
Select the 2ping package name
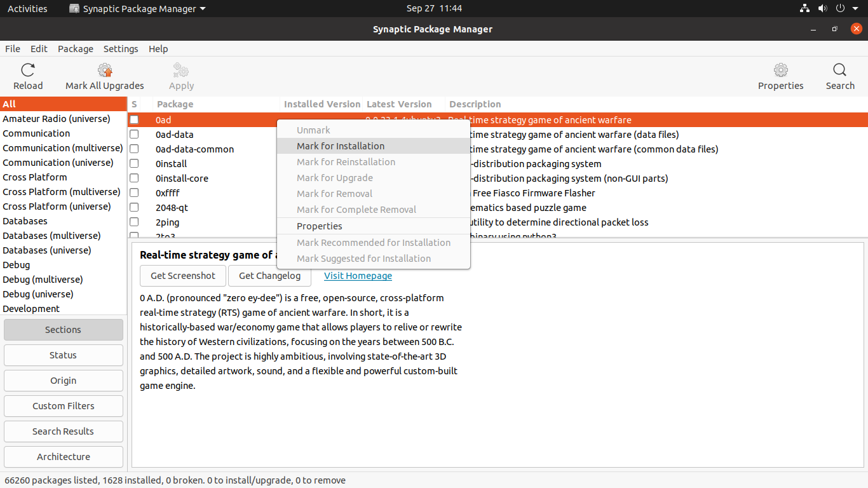point(167,222)
